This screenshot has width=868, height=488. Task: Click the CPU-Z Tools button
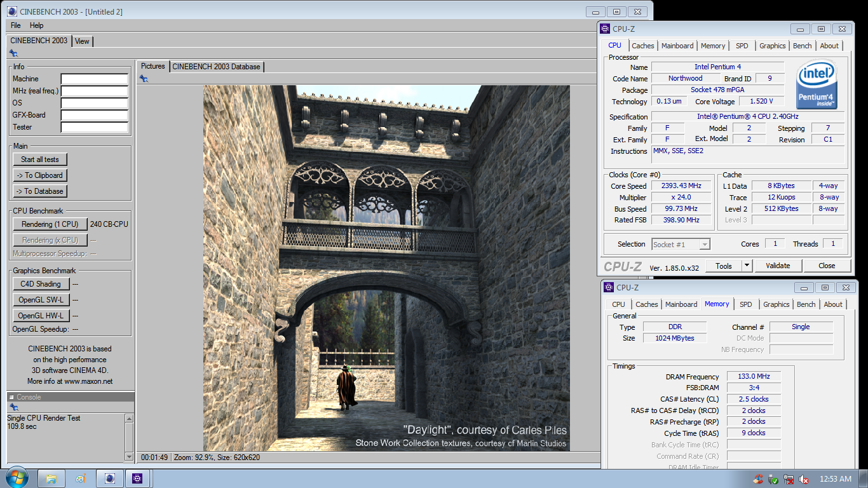pos(724,266)
